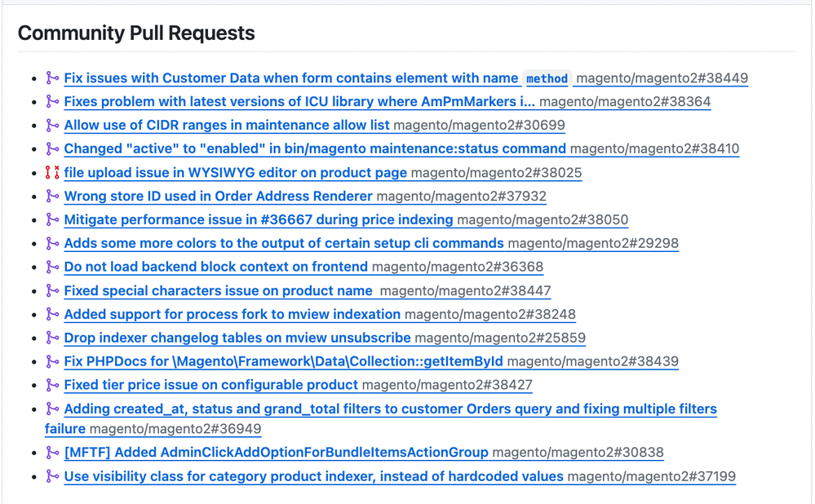Open Fix PHPDocs for getItemById link
Viewport: 815px width, 504px height.
(284, 361)
